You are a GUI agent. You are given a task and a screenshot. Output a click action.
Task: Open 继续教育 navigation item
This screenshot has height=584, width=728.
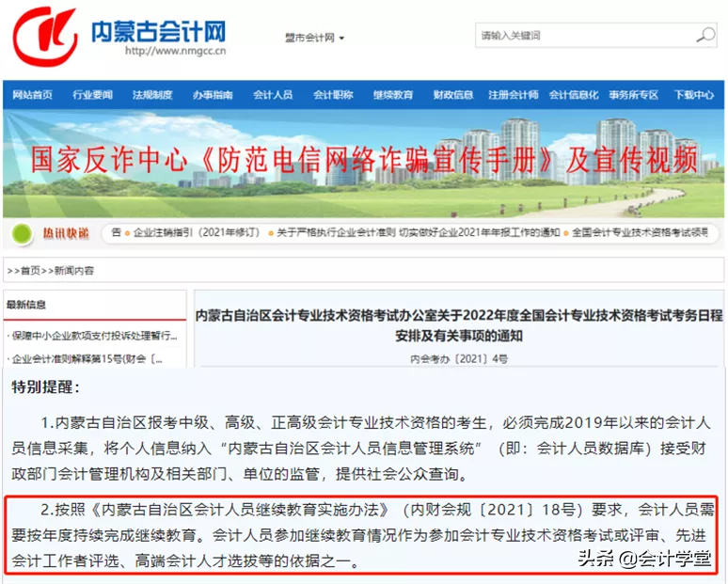tap(393, 95)
